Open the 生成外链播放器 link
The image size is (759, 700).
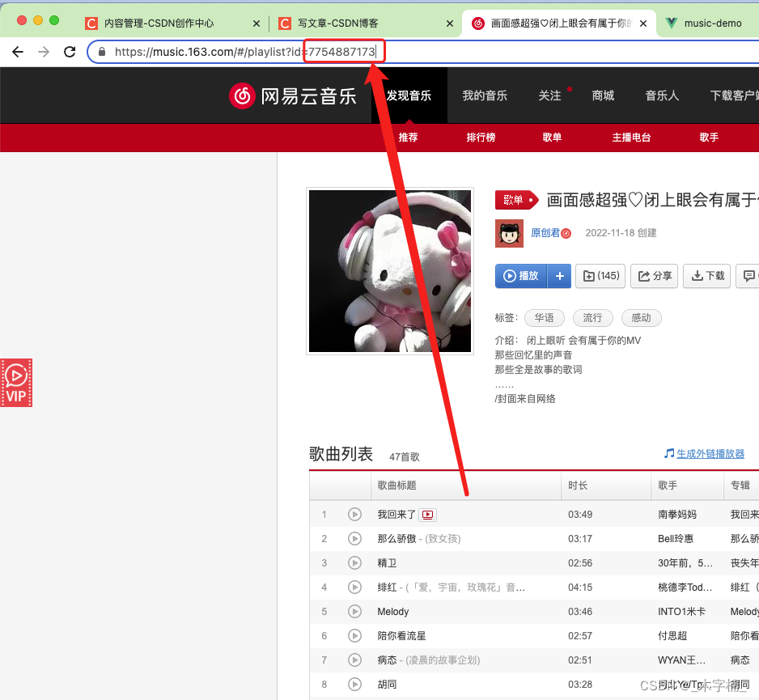(x=710, y=454)
